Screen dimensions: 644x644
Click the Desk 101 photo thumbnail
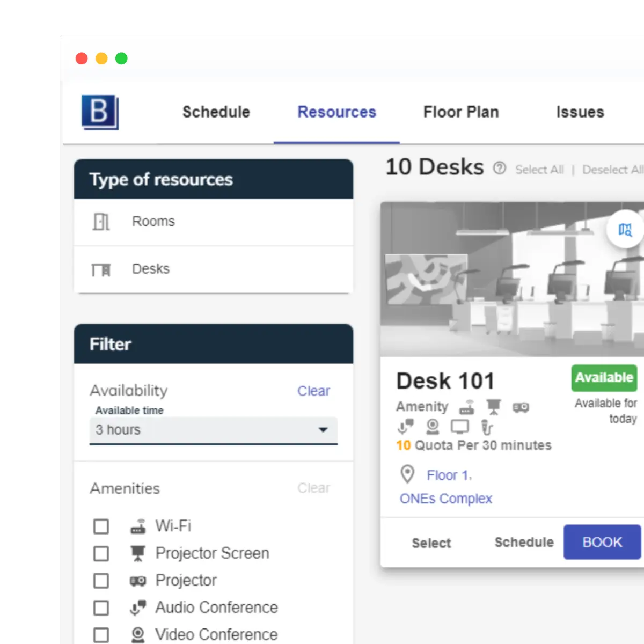pyautogui.click(x=510, y=279)
